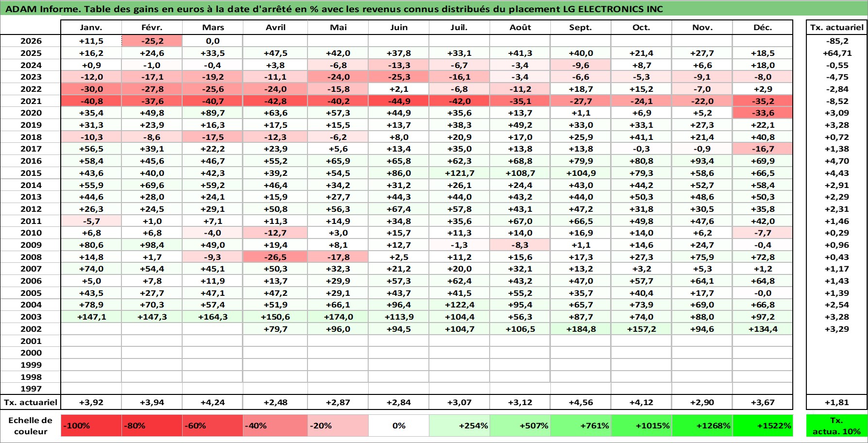Select the 0% white color scale cell
The image size is (868, 443).
399,426
